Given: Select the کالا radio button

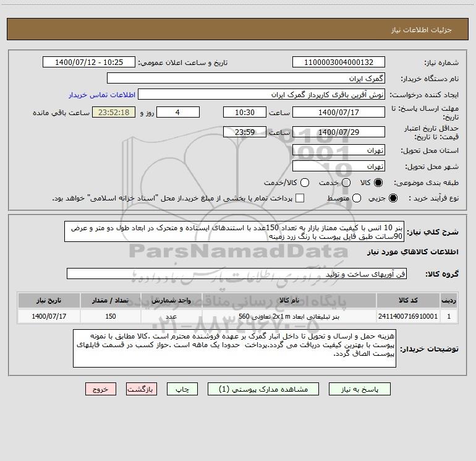Looking at the screenshot, I should (x=378, y=183).
